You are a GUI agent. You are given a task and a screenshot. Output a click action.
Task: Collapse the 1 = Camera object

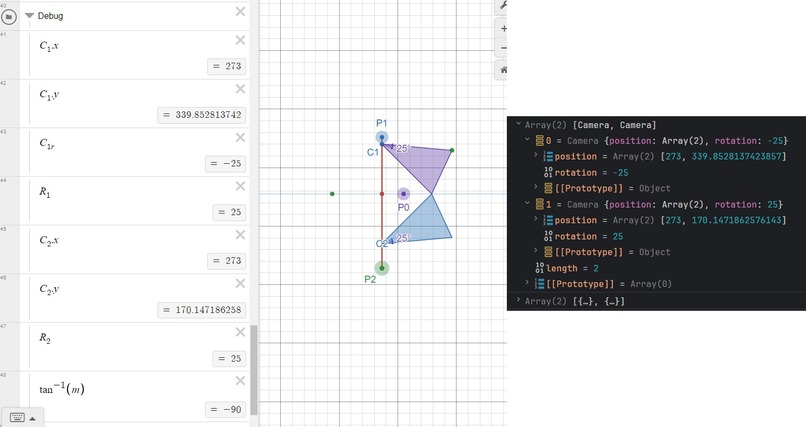[x=527, y=203]
